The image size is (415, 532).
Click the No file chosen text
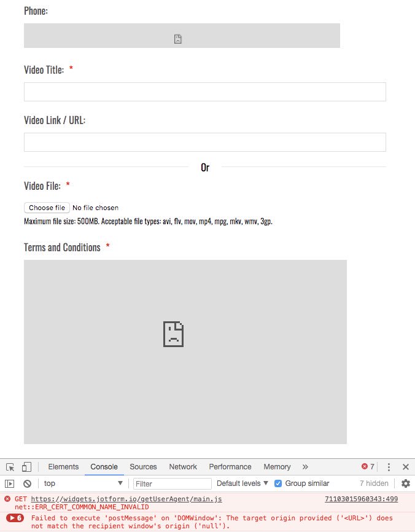95,208
